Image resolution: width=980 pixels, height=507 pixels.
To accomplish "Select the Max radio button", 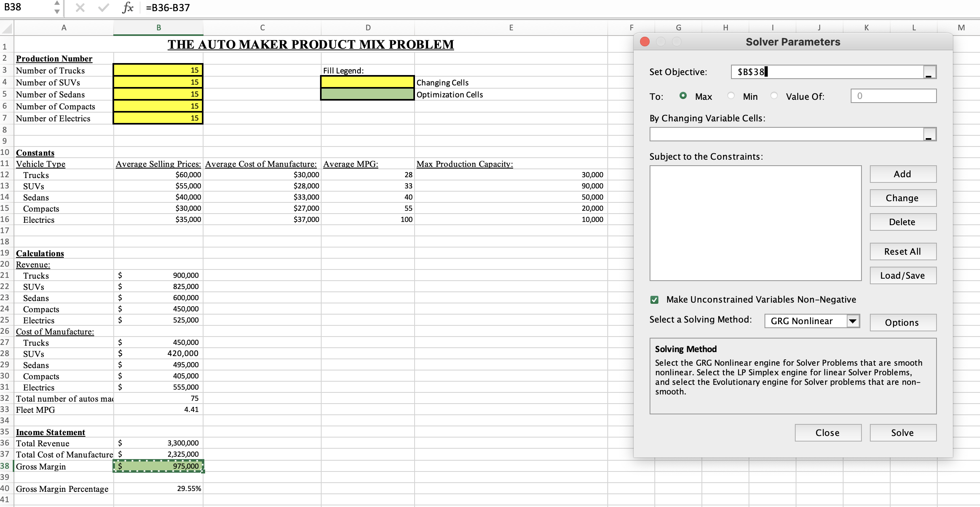I will click(x=683, y=96).
